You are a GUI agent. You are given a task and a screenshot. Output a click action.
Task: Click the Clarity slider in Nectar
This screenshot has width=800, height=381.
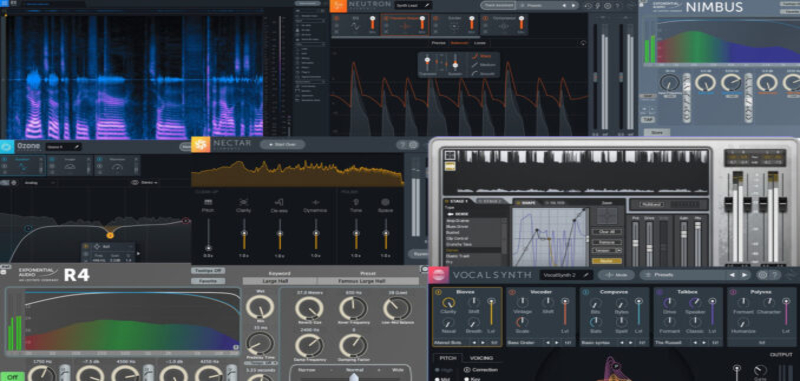pyautogui.click(x=244, y=234)
